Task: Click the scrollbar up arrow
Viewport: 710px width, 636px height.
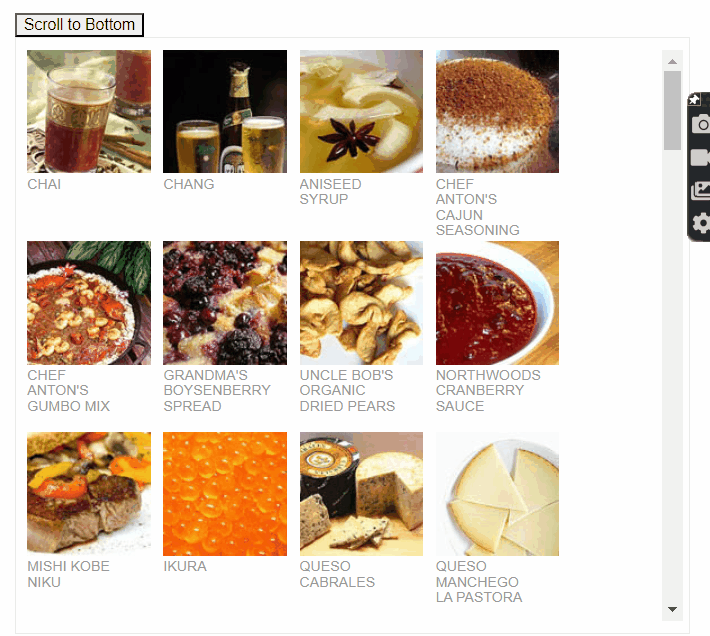Action: (x=672, y=62)
